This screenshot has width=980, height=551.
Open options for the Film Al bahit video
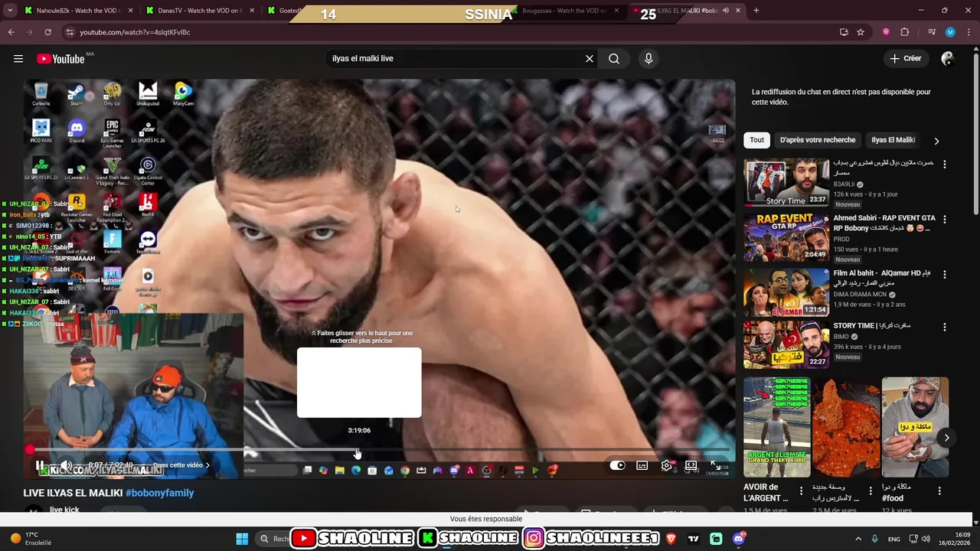click(944, 275)
